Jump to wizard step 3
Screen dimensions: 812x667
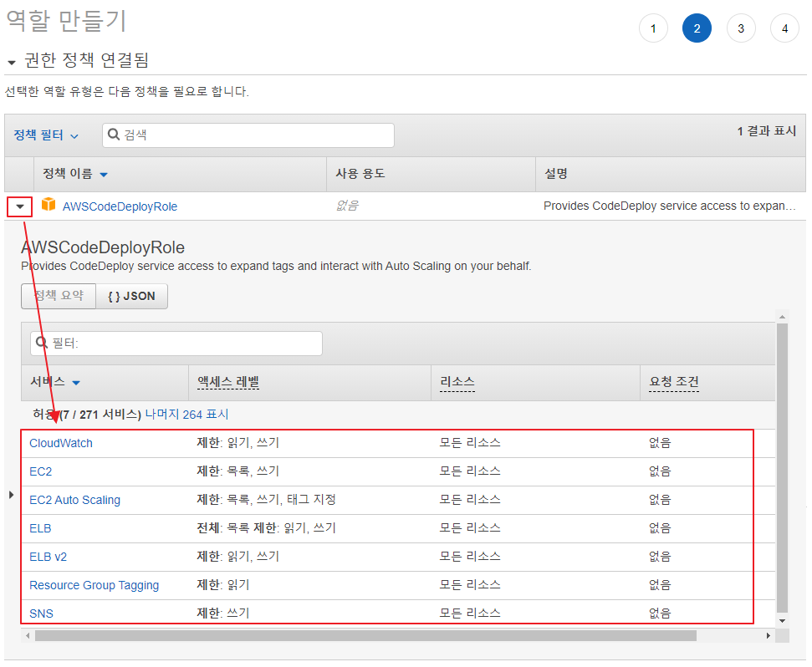pos(741,28)
